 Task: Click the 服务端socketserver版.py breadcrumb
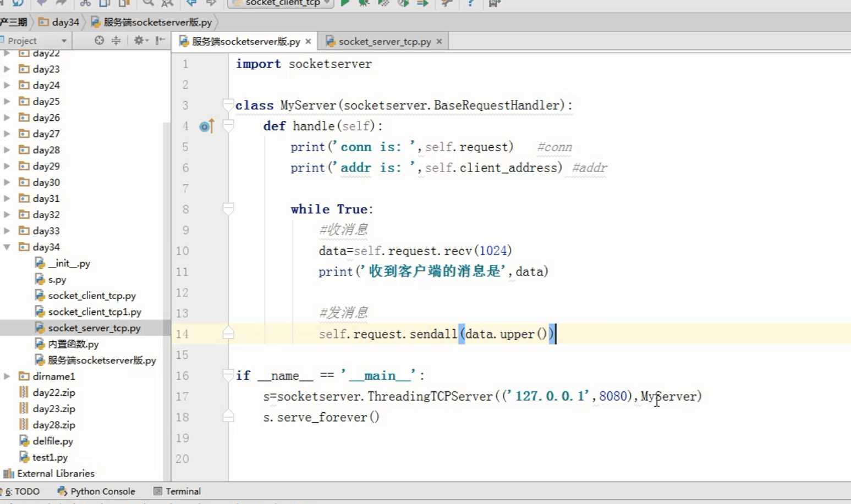pos(152,22)
